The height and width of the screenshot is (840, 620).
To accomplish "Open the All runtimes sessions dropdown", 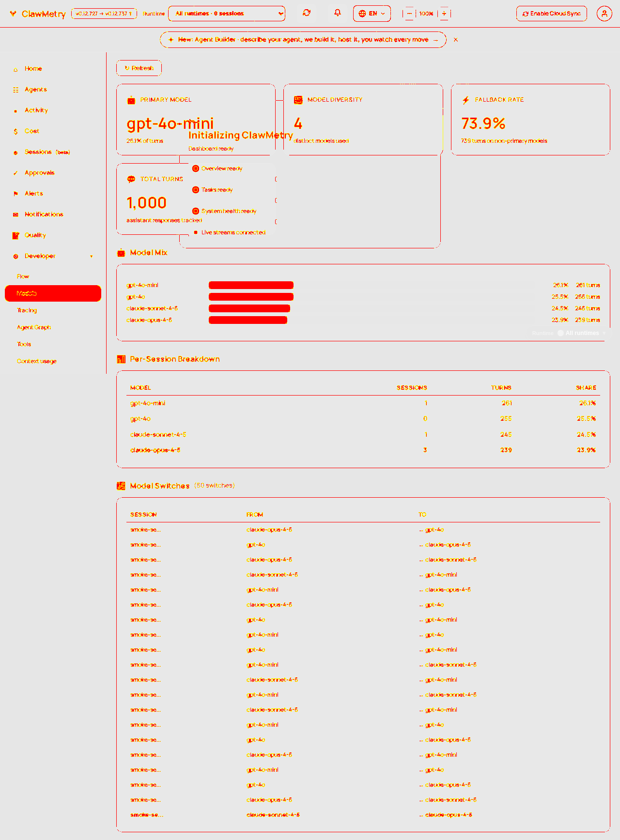I will [x=227, y=14].
